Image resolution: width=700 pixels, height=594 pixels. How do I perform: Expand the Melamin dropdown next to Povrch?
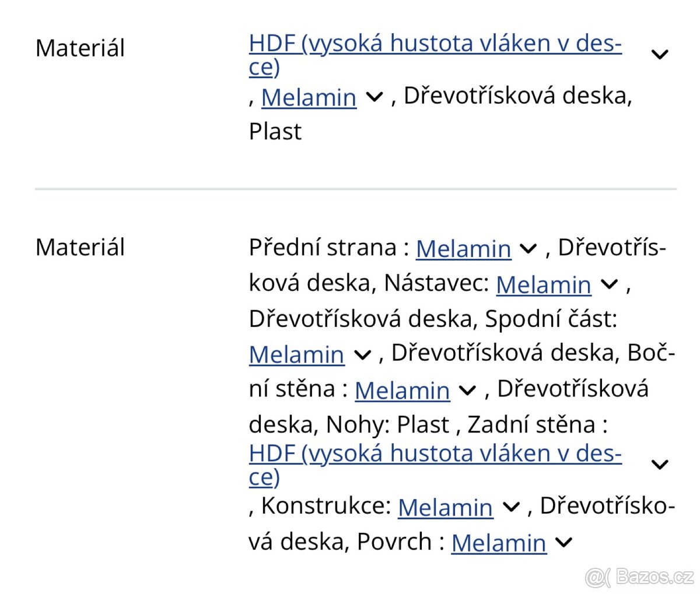click(x=563, y=542)
